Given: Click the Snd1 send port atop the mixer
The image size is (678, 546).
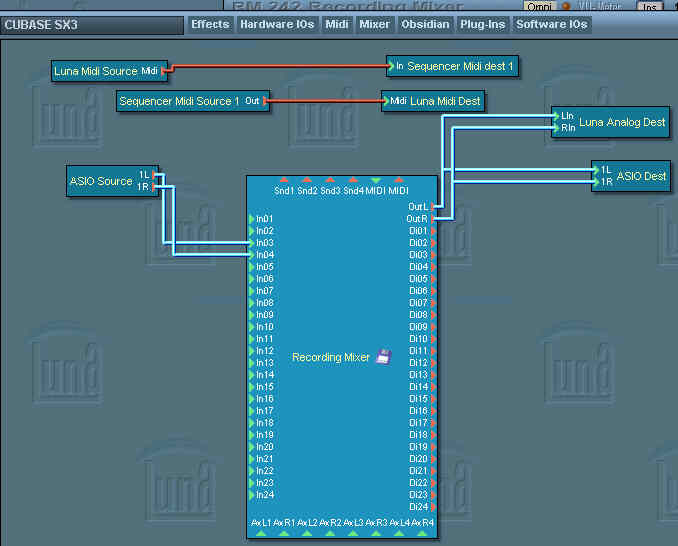Looking at the screenshot, I should [x=284, y=179].
